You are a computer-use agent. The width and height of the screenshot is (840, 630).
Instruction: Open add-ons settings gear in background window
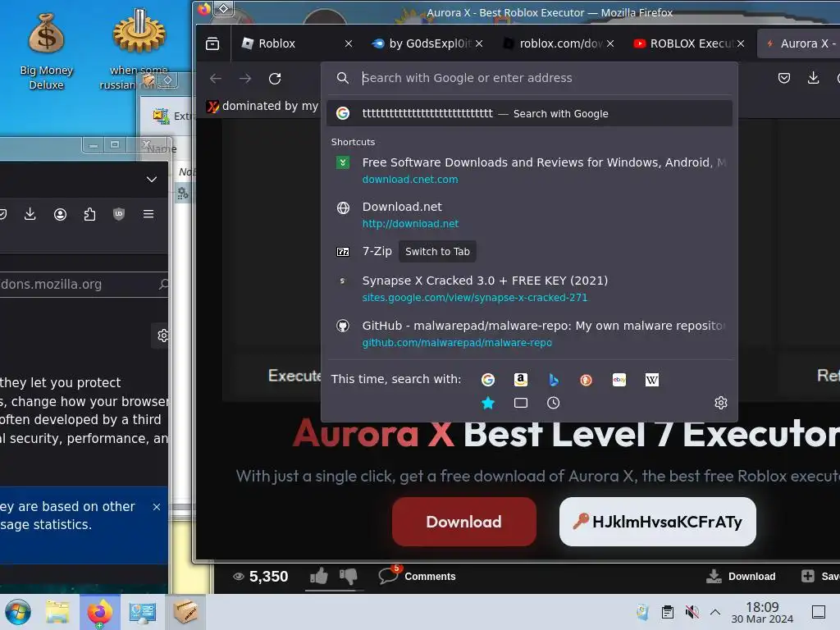tap(163, 336)
